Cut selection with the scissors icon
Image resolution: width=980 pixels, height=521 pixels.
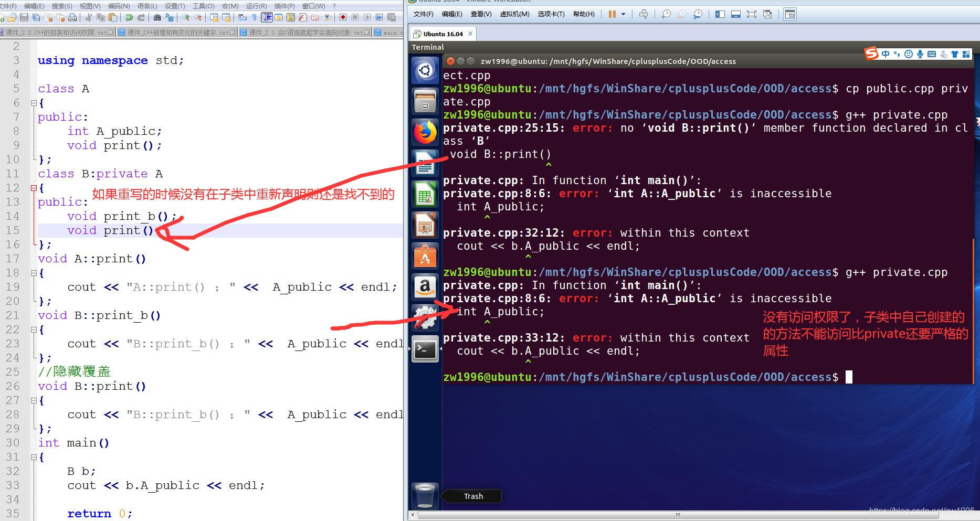88,17
